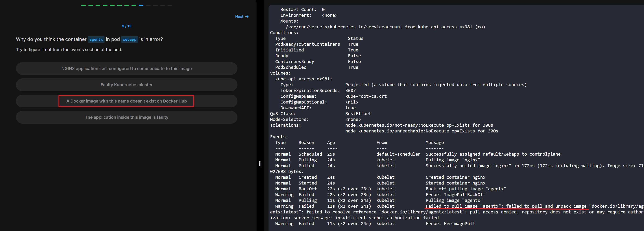Choose the "Faulty Kubernetes cluster" option
644x231 pixels.
click(126, 85)
